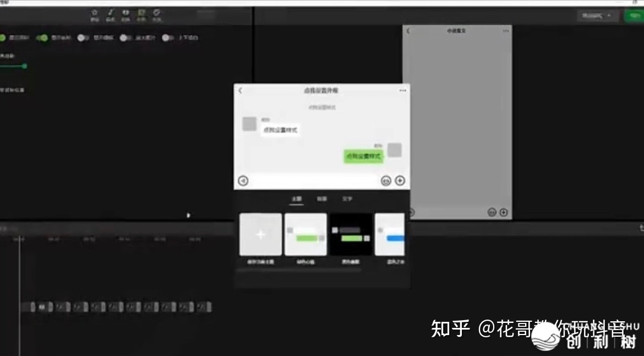Click the voice icon in dialog input bar
Viewport: 644px width, 356px height.
tap(243, 180)
